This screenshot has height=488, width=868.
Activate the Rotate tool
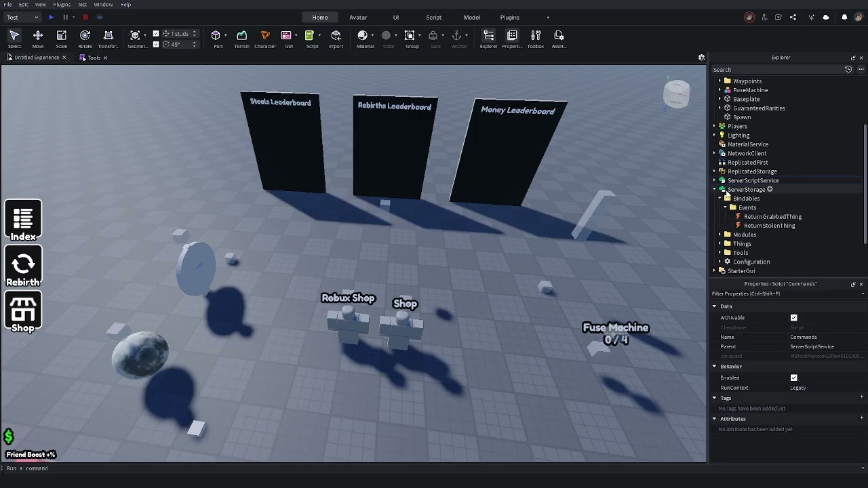point(85,39)
